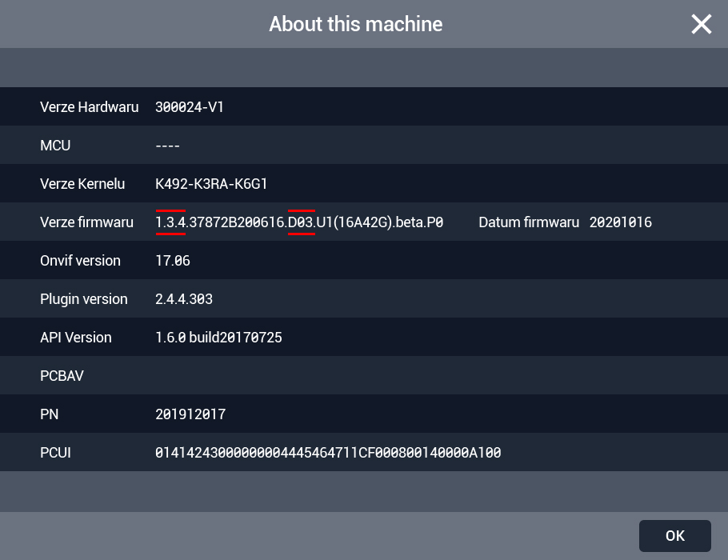728x560 pixels.
Task: Click the PCBAV row label
Action: tap(62, 376)
